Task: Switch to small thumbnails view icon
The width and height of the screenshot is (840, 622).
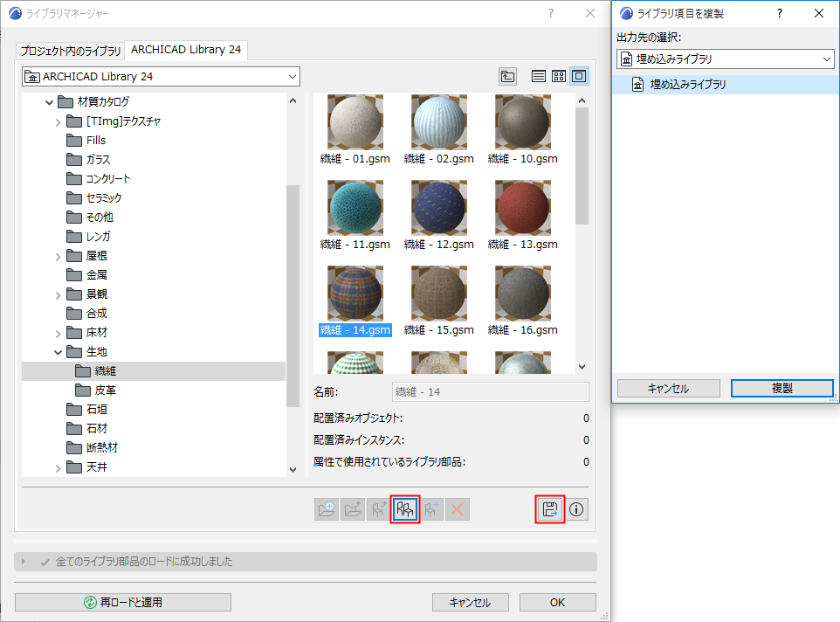Action: 558,77
